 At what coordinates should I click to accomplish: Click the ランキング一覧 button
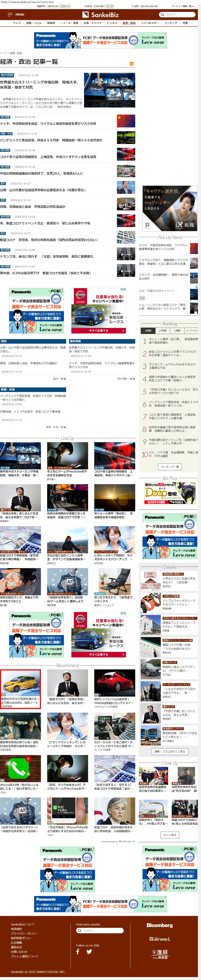[169, 466]
